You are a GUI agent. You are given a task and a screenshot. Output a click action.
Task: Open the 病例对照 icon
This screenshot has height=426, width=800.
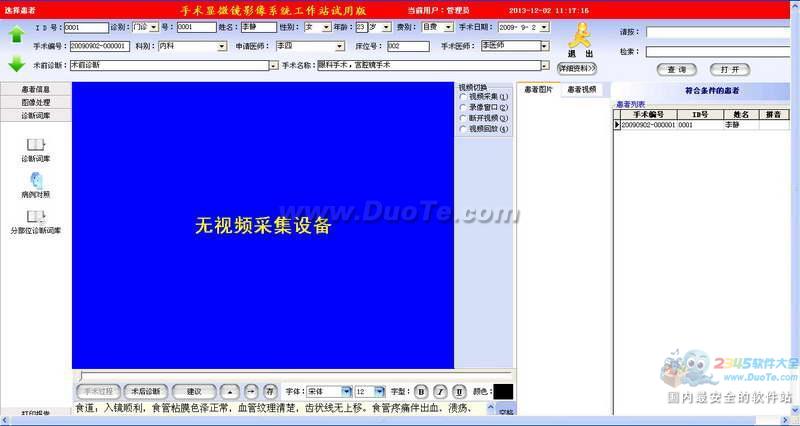(36, 181)
